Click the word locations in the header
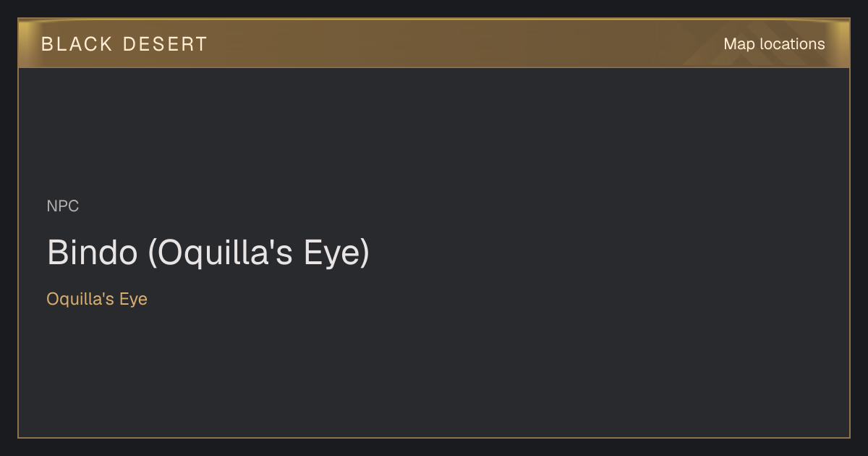The height and width of the screenshot is (456, 868). (x=792, y=44)
